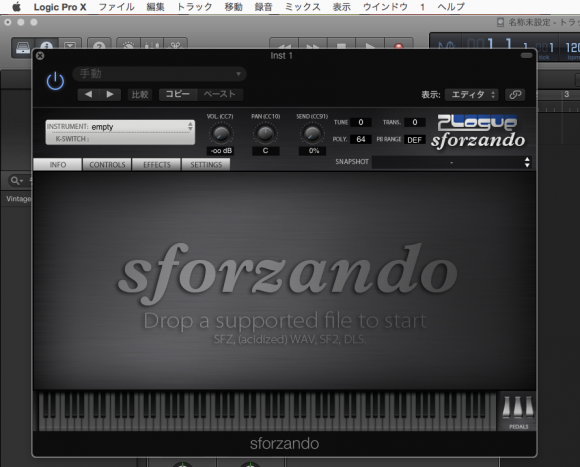Click bar 3 on the timeline ruler
Viewport: 580px width, 467px height.
(x=566, y=94)
